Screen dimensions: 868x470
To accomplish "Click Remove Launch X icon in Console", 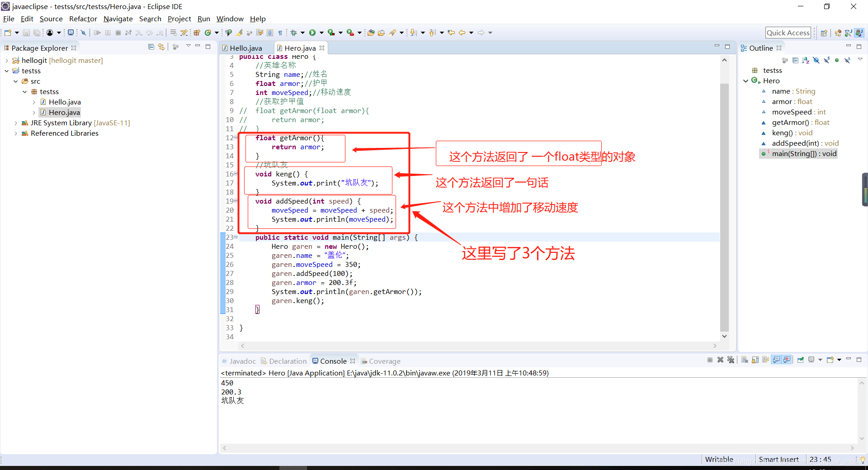I will point(720,360).
